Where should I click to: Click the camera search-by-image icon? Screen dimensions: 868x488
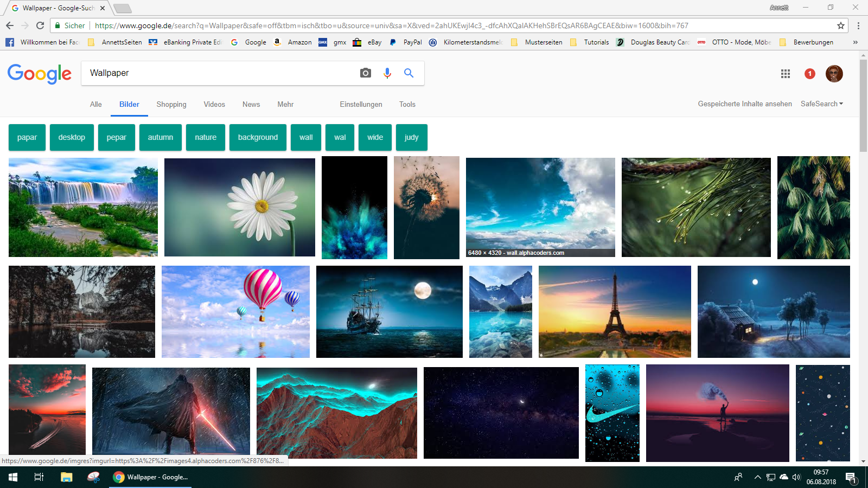click(366, 73)
